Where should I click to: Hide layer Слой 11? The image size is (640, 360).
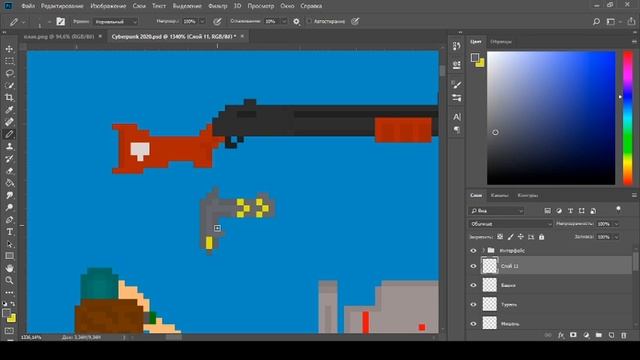(473, 266)
